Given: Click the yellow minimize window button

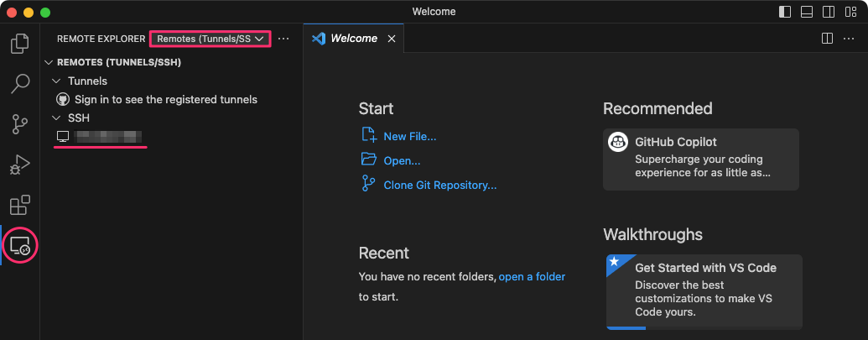Looking at the screenshot, I should pyautogui.click(x=29, y=12).
